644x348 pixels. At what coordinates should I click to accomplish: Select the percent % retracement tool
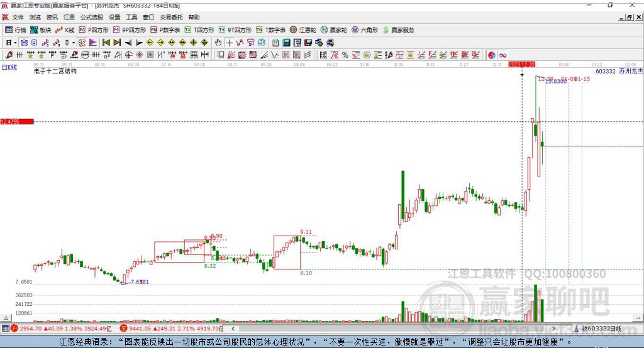pyautogui.click(x=345, y=55)
